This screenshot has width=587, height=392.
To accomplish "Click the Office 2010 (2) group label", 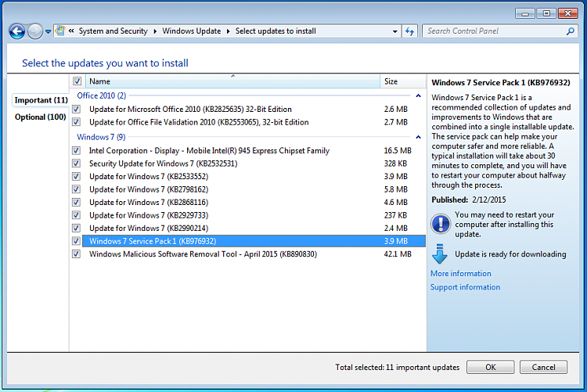I will click(102, 95).
